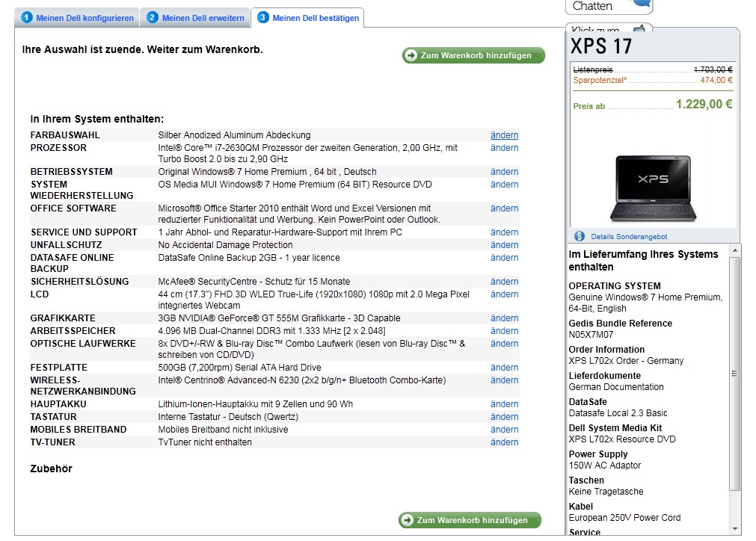Click ändern for ARBEITSSPEICHER row

(x=504, y=331)
